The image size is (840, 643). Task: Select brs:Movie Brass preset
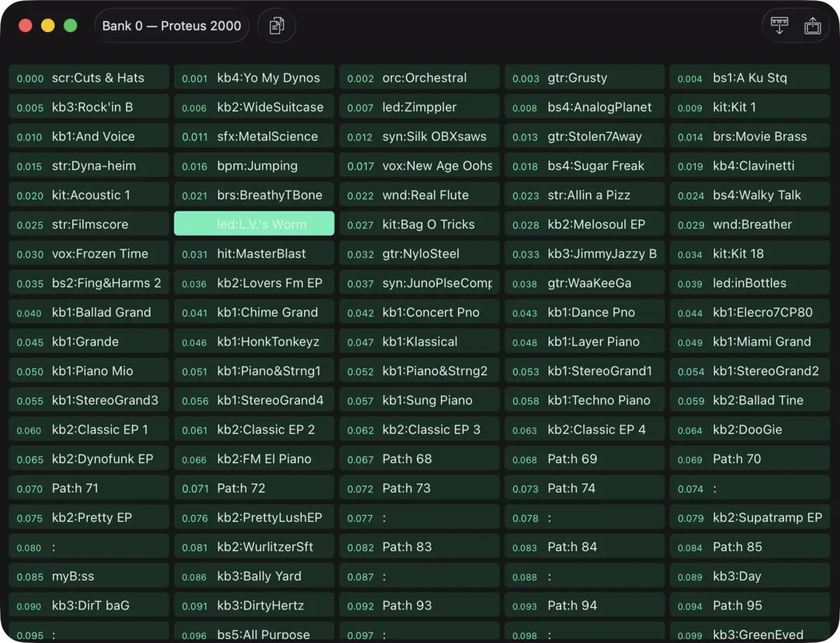[750, 136]
